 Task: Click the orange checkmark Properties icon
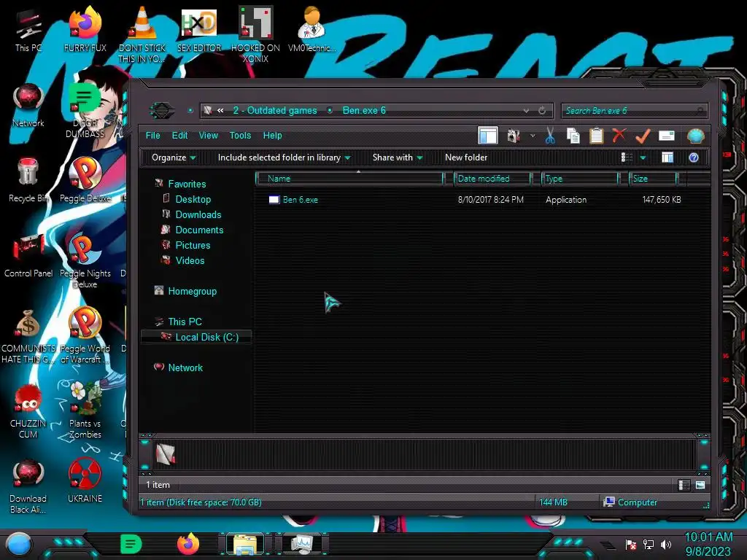pyautogui.click(x=643, y=136)
